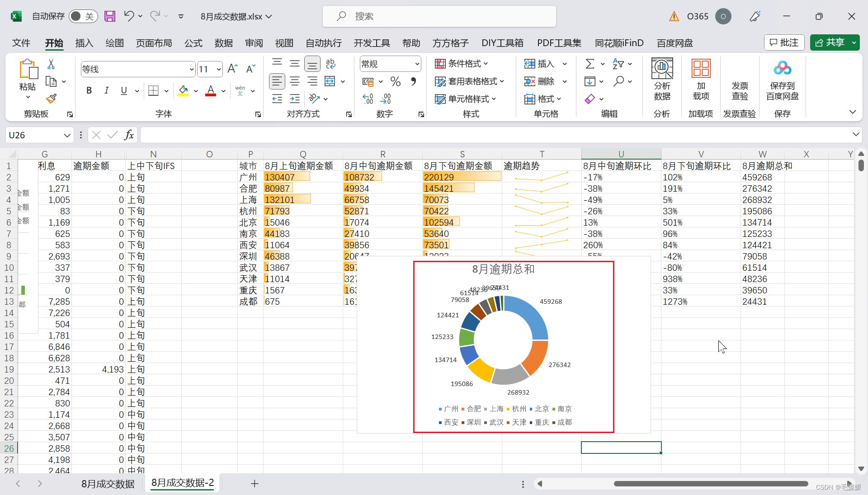Click the Paste clipboard icon
This screenshot has height=495, width=868.
[28, 69]
